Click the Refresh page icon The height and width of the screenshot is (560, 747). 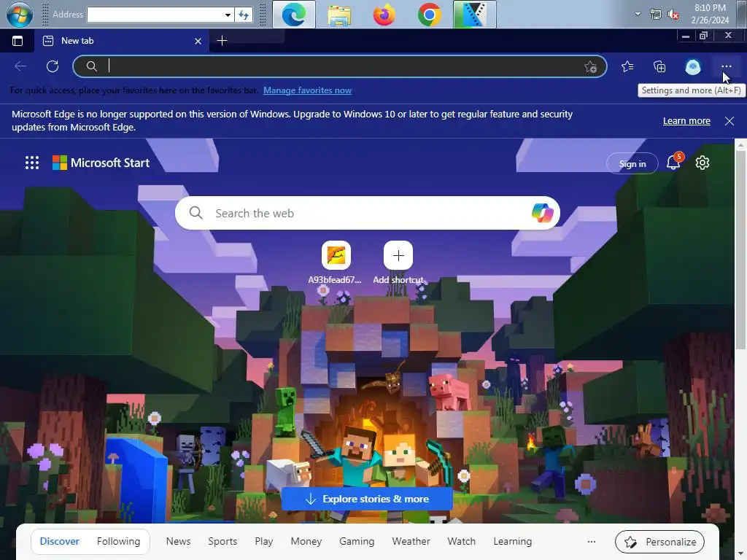pyautogui.click(x=53, y=66)
